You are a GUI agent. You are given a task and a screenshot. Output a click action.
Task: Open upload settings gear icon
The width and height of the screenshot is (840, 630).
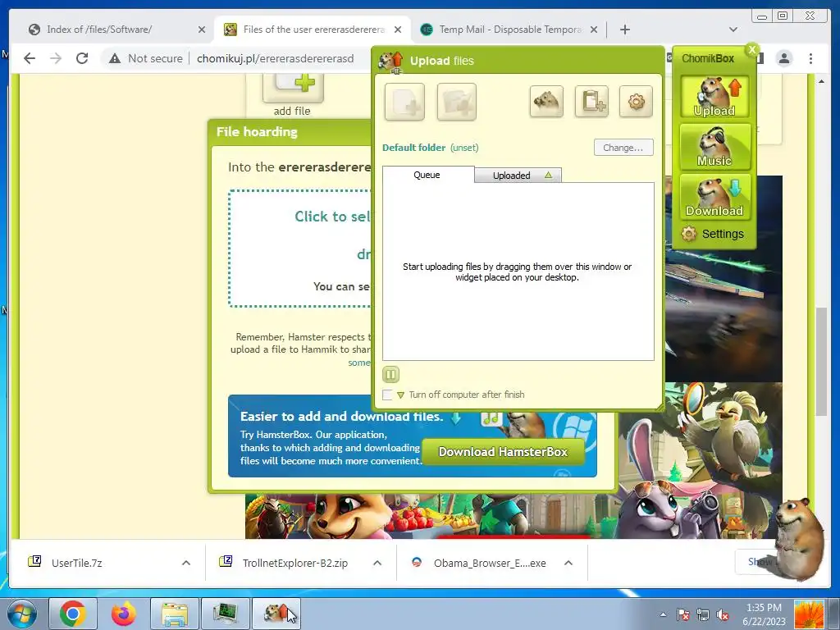pos(636,101)
